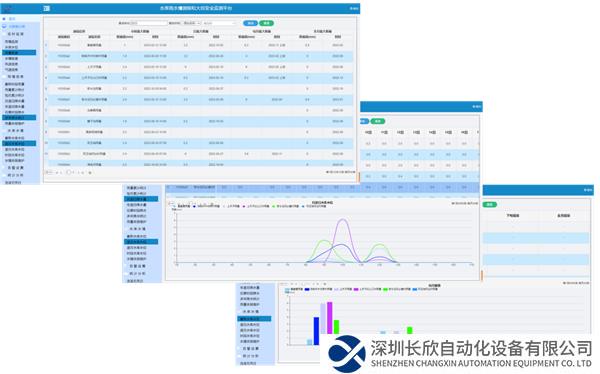The height and width of the screenshot is (374, 600).
Task: Click the green pill button in the table filter bar
Action: coord(266,23)
